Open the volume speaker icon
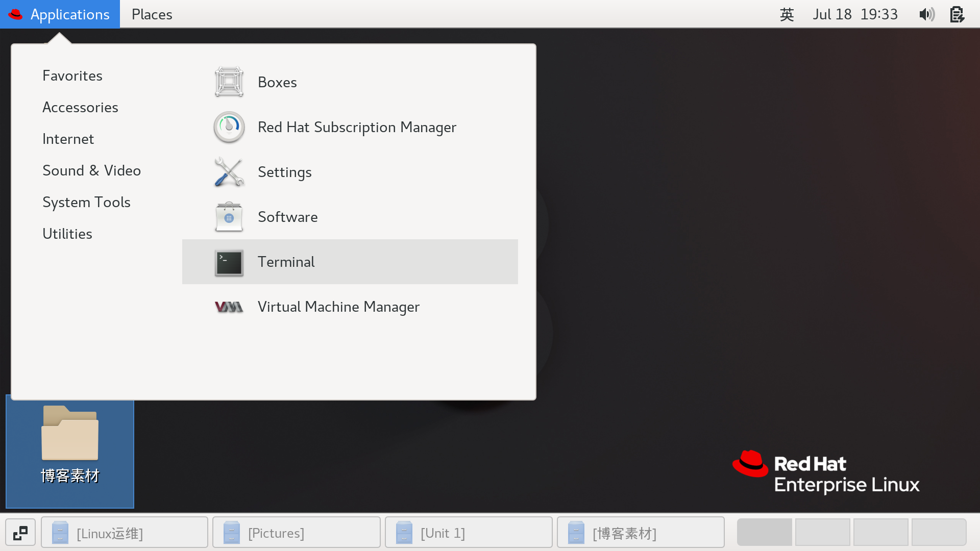Viewport: 980px width, 551px height. 927,14
